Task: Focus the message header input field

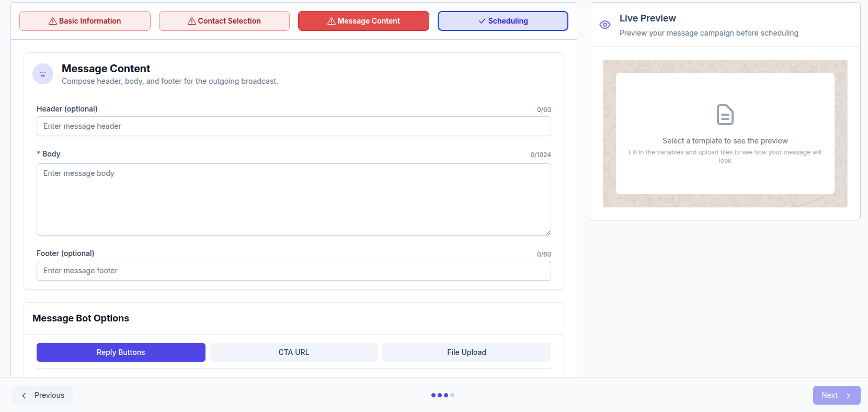Action: tap(294, 126)
